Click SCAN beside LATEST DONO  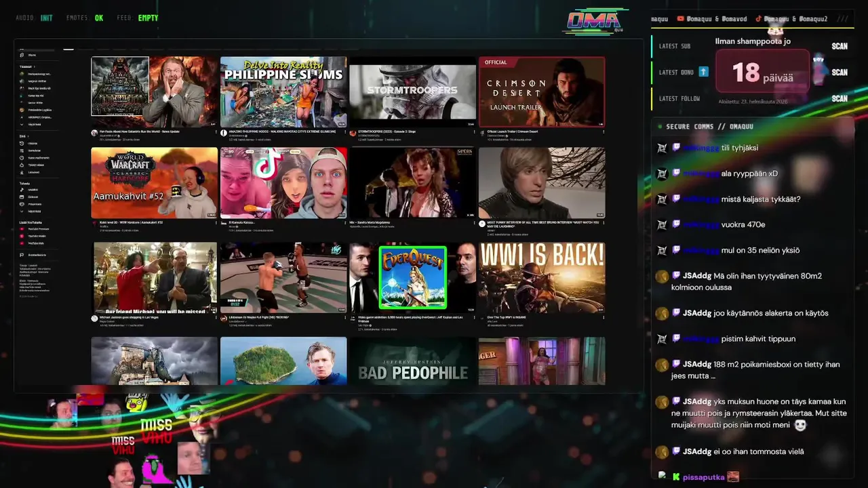pos(840,72)
